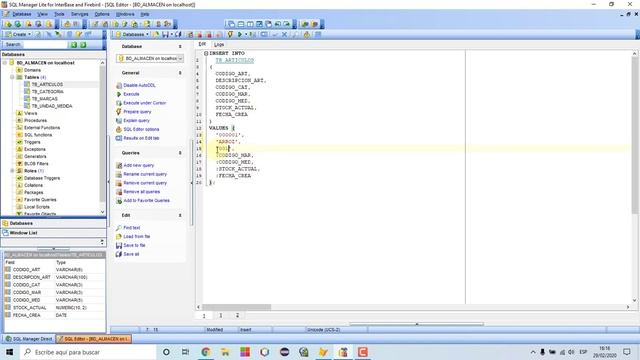Collapse the BD_ALMACEN on localhost tree node

[5, 63]
